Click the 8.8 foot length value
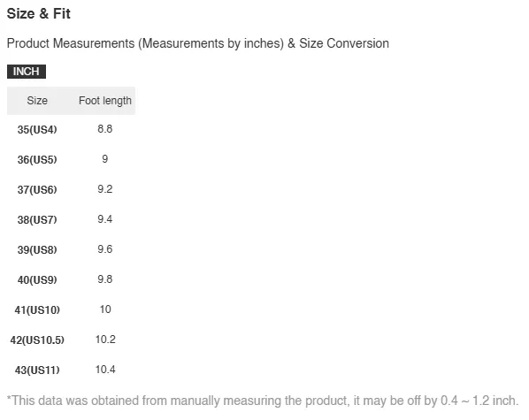The image size is (529, 420). (105, 129)
